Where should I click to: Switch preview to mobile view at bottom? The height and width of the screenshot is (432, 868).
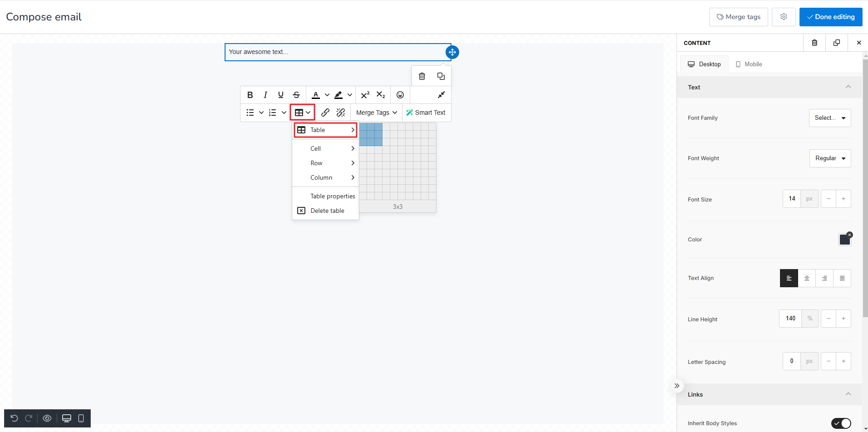(x=81, y=418)
